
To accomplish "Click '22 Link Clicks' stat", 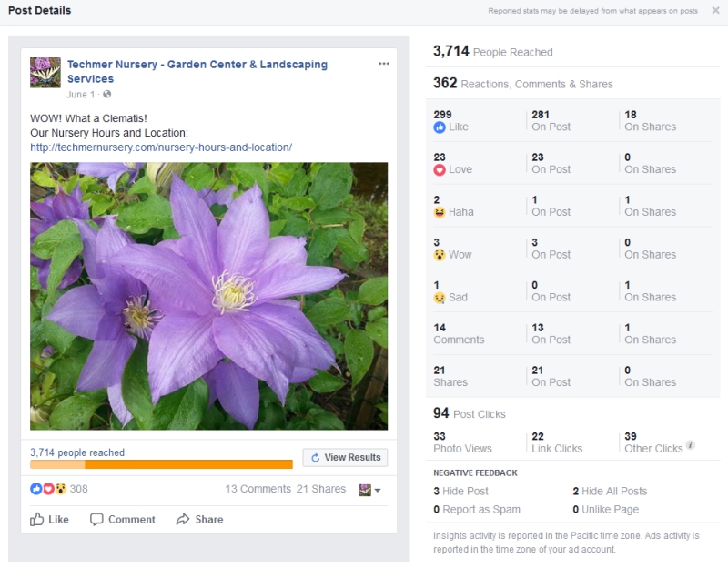I will coord(557,442).
